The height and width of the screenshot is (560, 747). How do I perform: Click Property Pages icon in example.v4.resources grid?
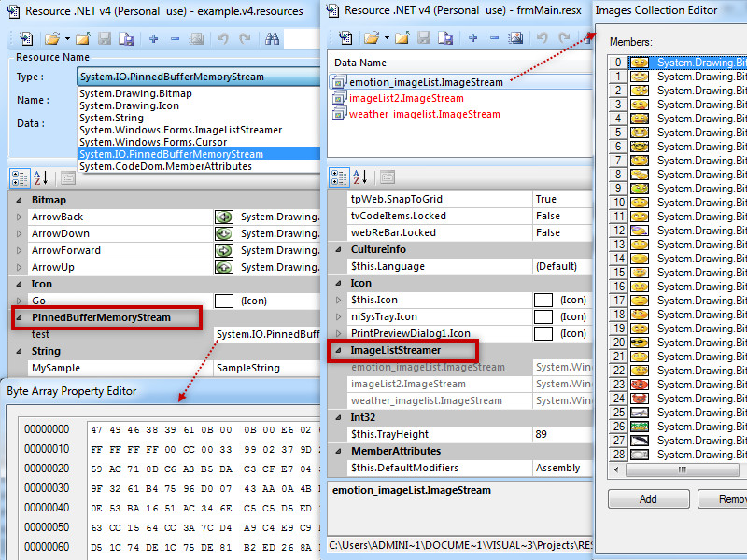(68, 178)
